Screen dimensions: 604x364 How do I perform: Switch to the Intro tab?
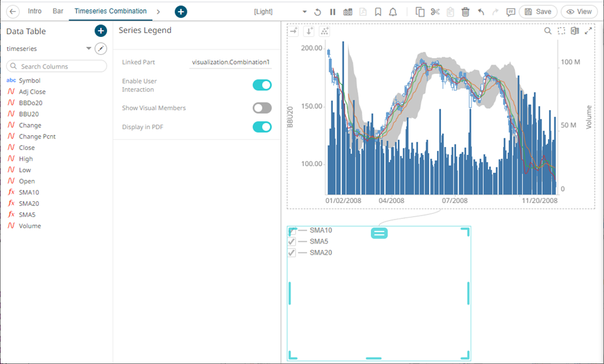[x=34, y=11]
